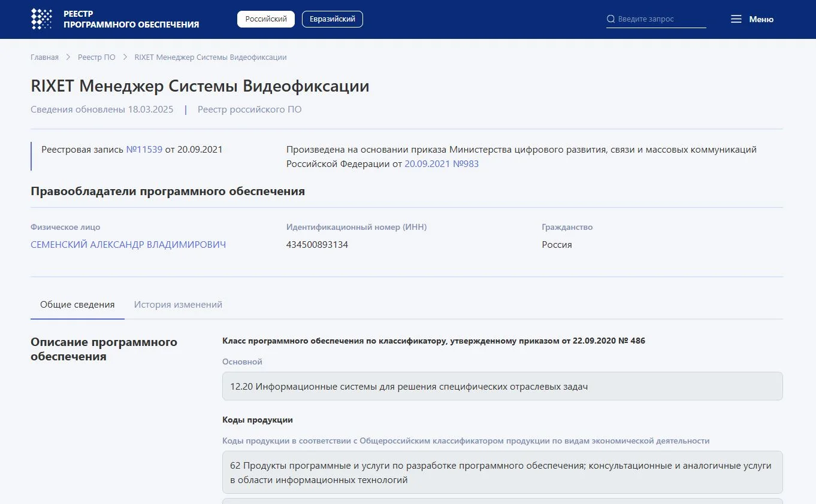Go to Главная breadcrumb link
The height and width of the screenshot is (504, 816).
pos(44,57)
